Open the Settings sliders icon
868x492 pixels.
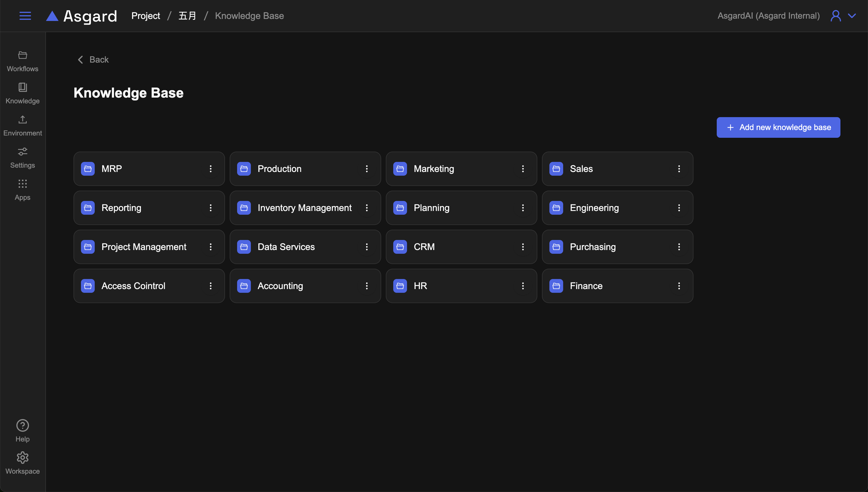[23, 158]
